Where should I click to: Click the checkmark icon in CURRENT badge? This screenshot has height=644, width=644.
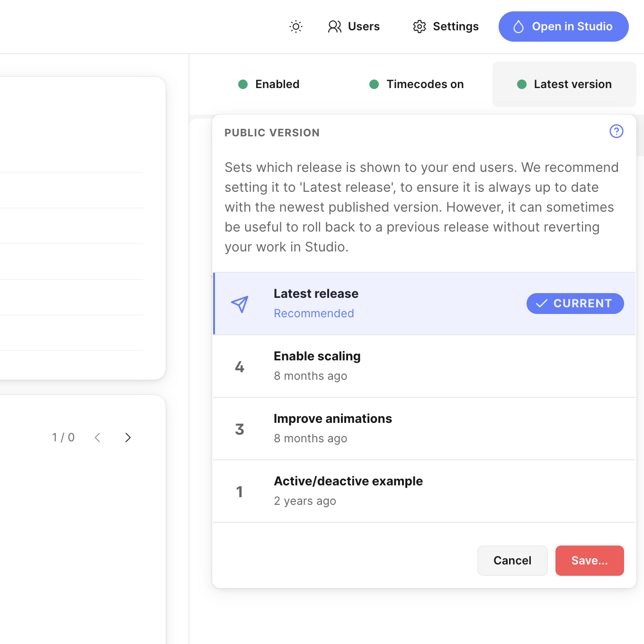click(542, 304)
